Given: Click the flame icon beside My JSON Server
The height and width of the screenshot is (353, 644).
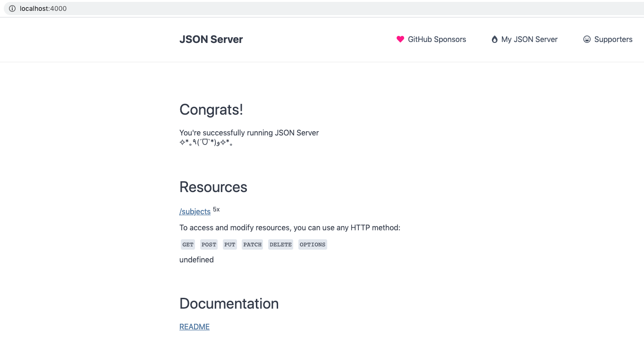Looking at the screenshot, I should [494, 40].
